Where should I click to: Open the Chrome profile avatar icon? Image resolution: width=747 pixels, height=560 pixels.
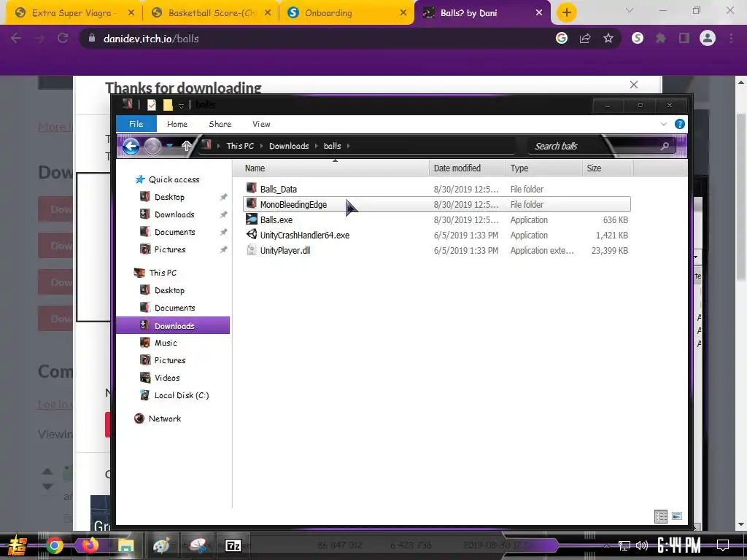[x=708, y=38]
